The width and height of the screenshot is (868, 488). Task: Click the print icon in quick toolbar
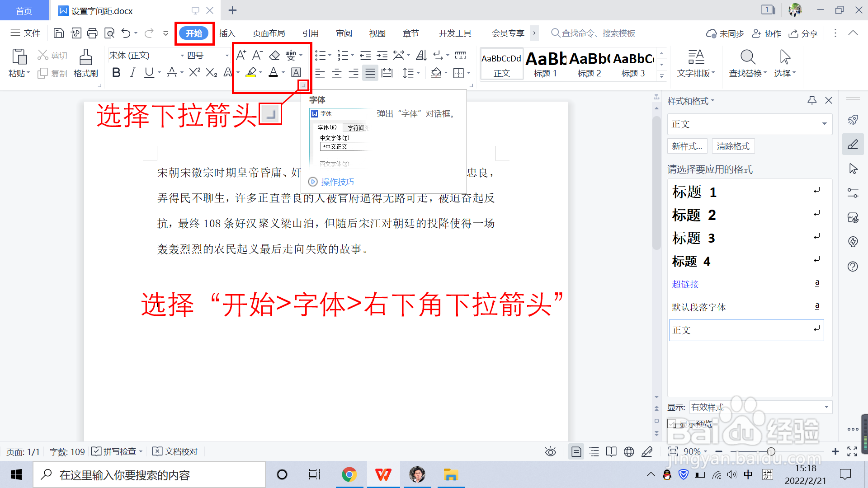pyautogui.click(x=92, y=33)
